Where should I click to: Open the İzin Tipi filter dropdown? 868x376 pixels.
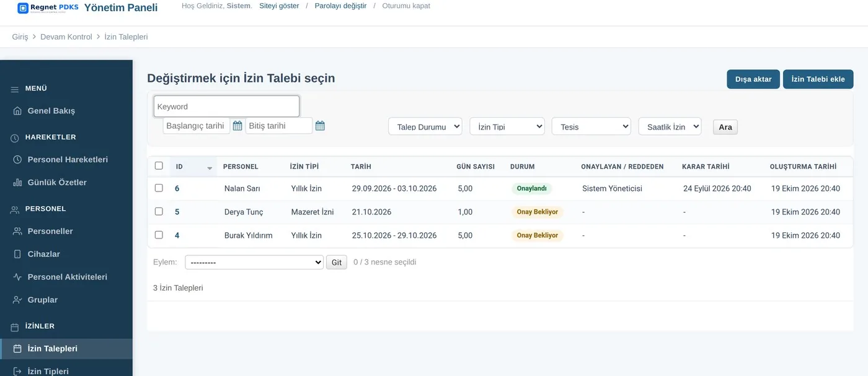click(x=507, y=126)
